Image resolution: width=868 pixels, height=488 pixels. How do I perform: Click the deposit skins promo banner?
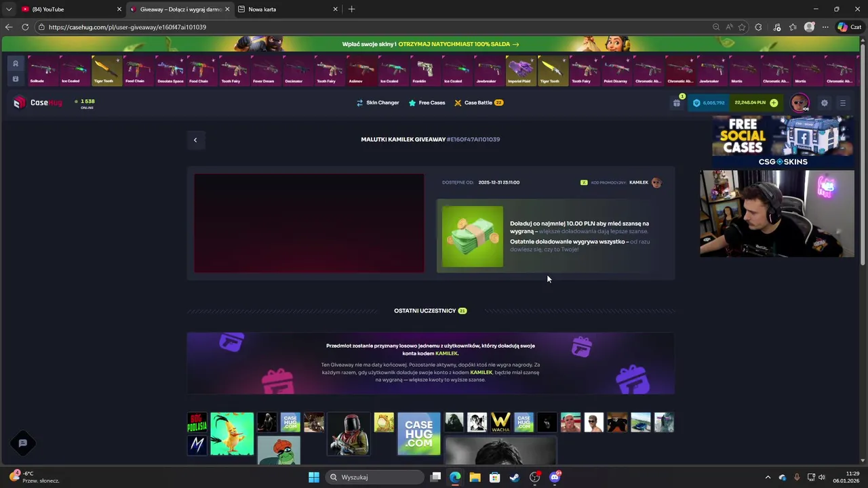(x=431, y=44)
